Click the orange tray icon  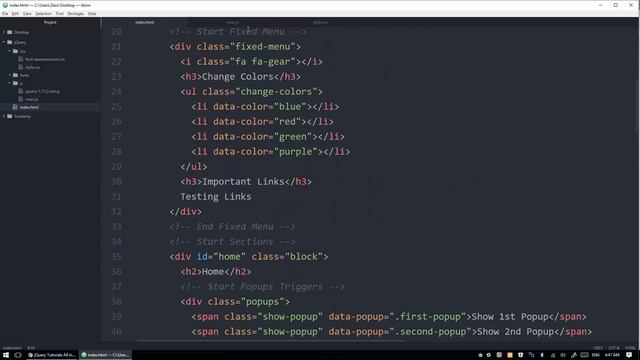[510, 355]
